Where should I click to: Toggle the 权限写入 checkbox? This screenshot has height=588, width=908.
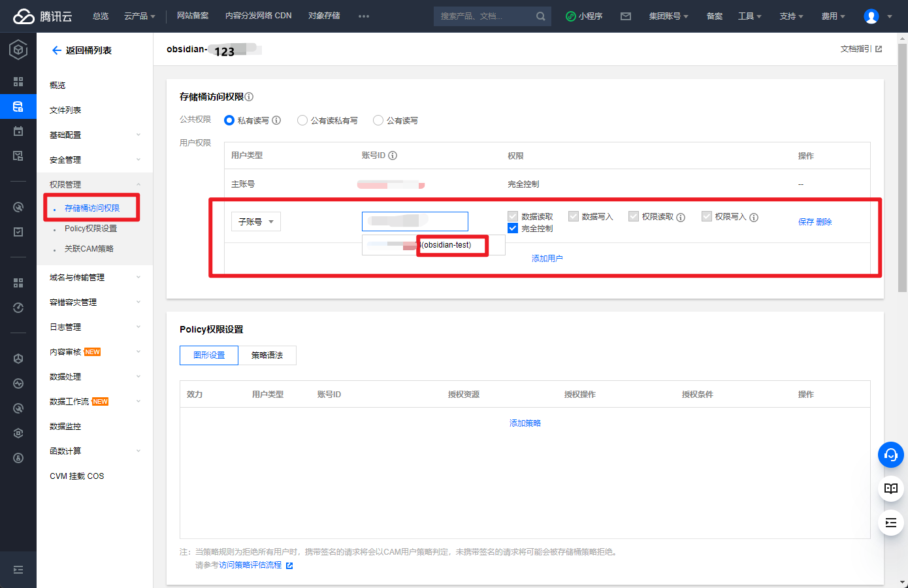pos(707,216)
